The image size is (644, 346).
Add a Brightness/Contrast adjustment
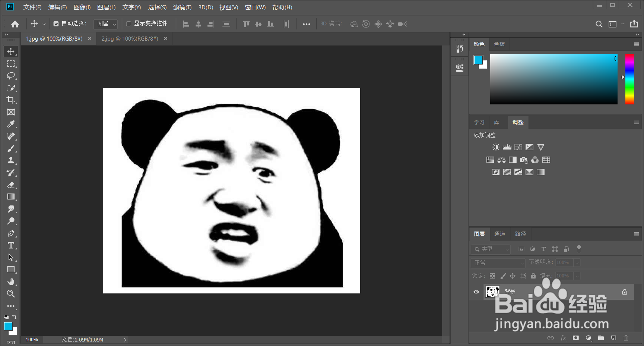coord(495,147)
